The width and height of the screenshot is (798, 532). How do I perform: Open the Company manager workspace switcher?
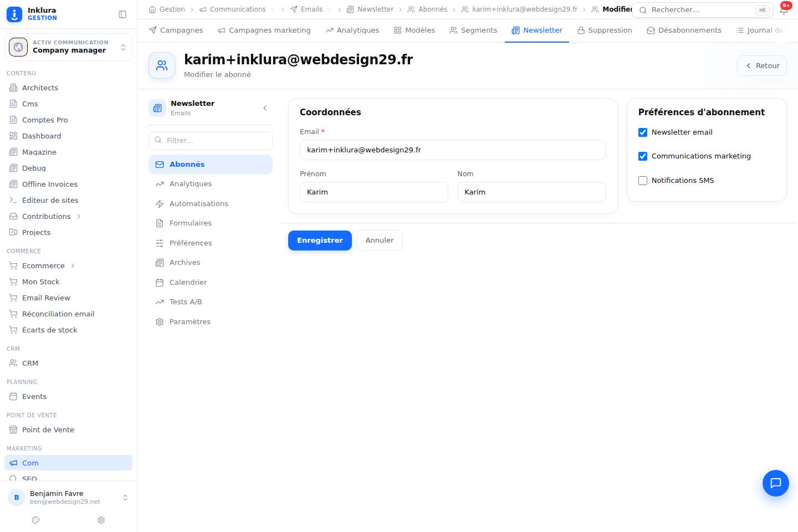pos(68,47)
